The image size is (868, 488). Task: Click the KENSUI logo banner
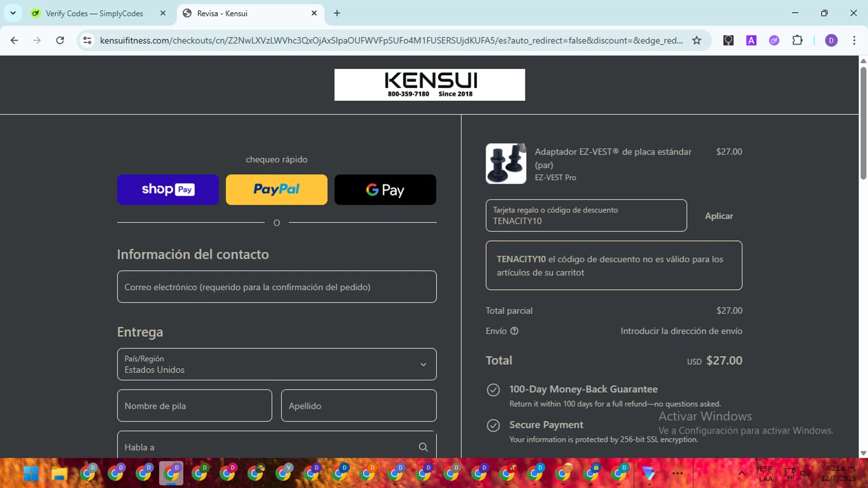tap(430, 85)
